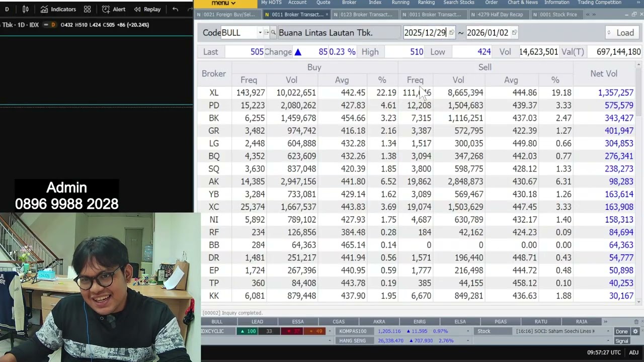The height and width of the screenshot is (362, 644).
Task: Sort by the Net Vol column header
Action: point(604,73)
